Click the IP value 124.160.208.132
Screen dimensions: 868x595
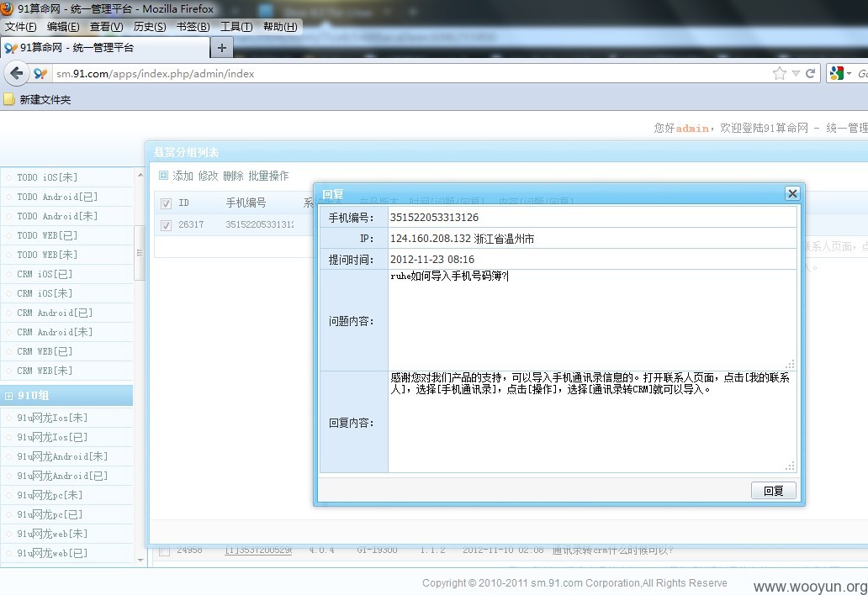tap(431, 239)
